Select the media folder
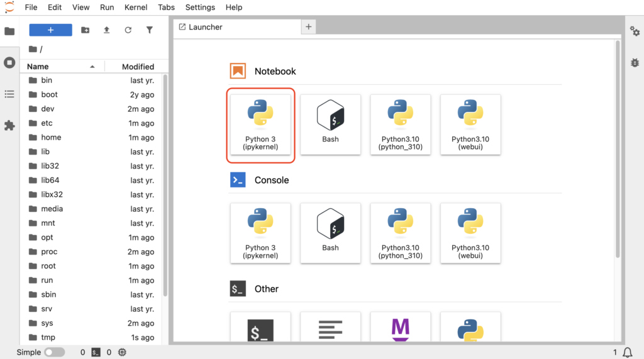644x359 pixels. (92, 209)
